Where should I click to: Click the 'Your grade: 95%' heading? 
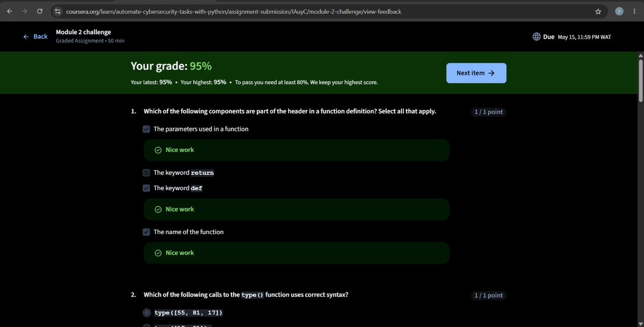[x=171, y=67]
